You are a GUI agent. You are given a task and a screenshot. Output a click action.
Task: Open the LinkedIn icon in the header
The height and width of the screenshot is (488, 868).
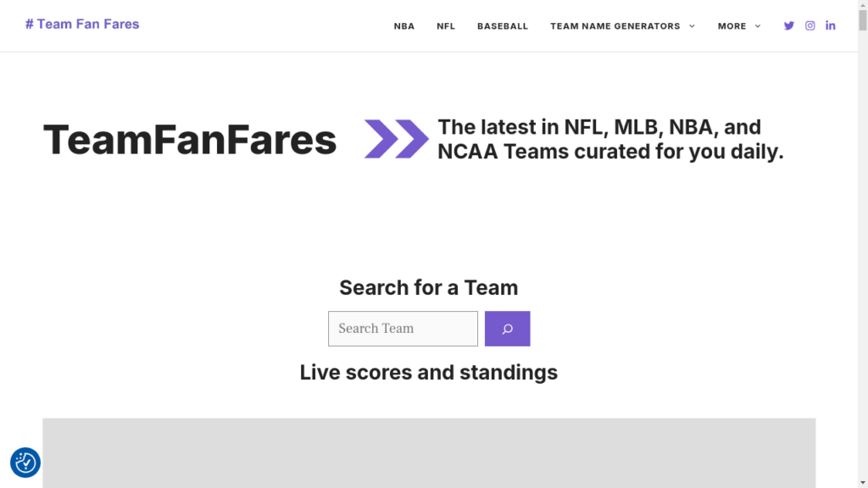tap(831, 25)
